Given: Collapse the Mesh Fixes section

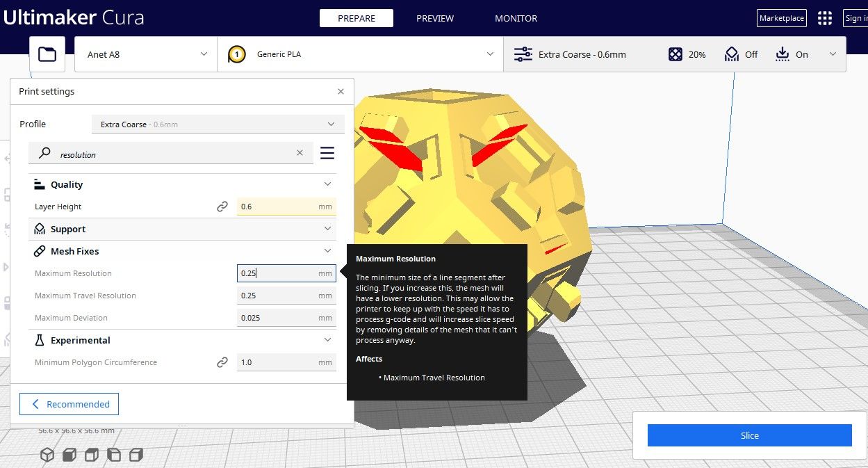Looking at the screenshot, I should point(327,250).
